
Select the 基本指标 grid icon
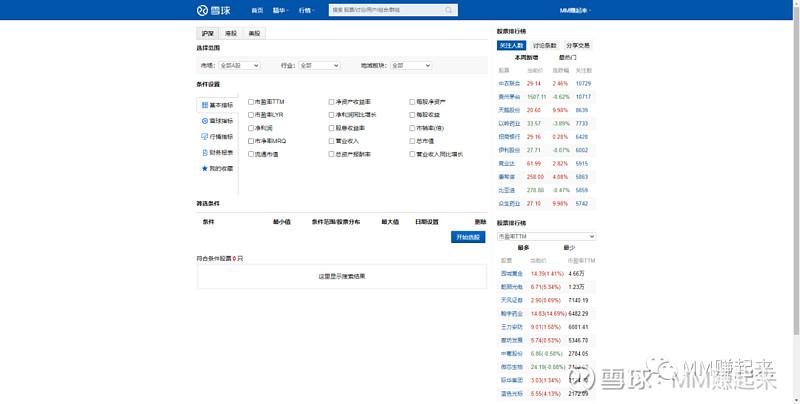205,105
